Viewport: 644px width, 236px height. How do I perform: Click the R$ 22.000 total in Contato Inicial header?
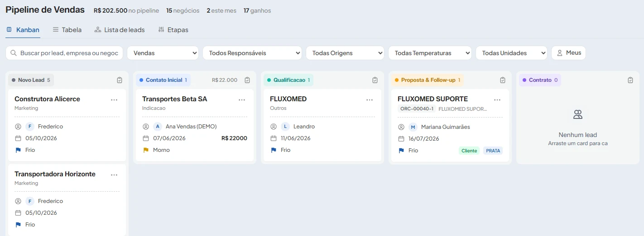[x=225, y=80]
